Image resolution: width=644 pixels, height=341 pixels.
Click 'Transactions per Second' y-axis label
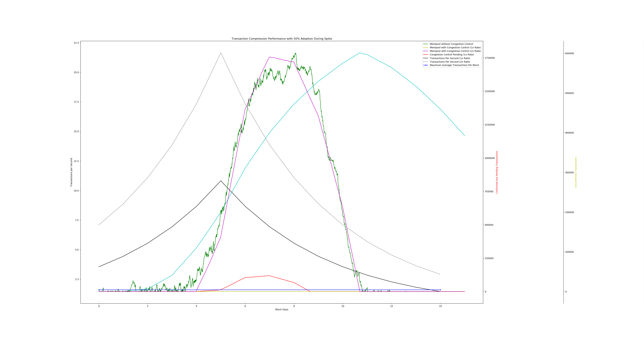pos(71,172)
